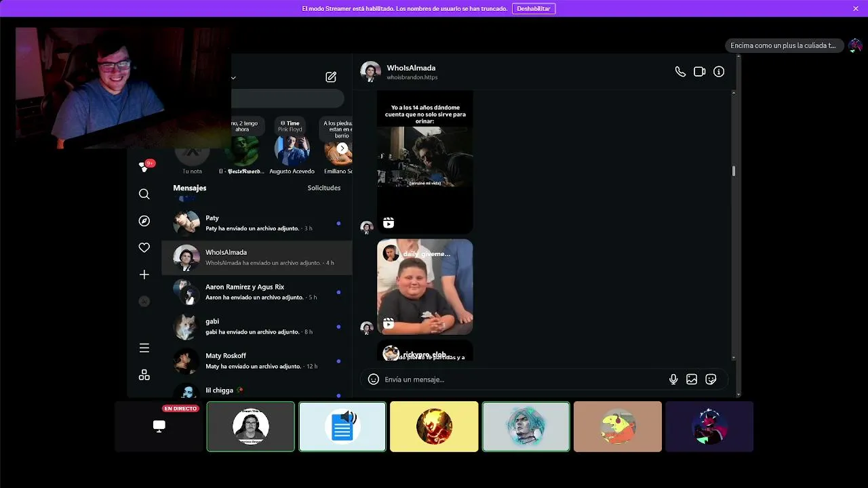Image resolution: width=868 pixels, height=488 pixels.
Task: Select the Mensajes heading
Action: point(190,188)
